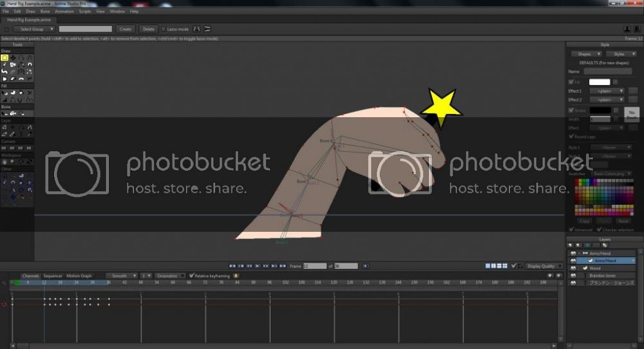The height and width of the screenshot is (349, 644).
Task: Click the white Fill color swatch
Action: click(600, 82)
